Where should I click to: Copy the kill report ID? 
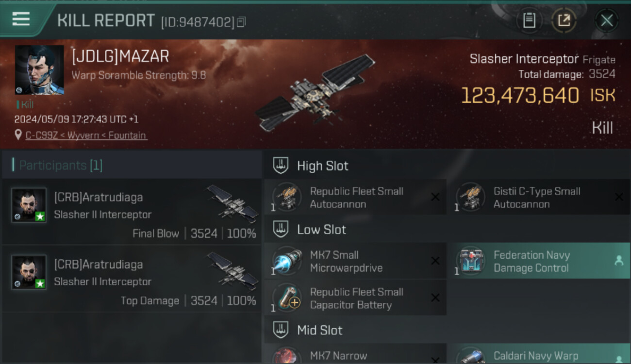[x=242, y=22]
